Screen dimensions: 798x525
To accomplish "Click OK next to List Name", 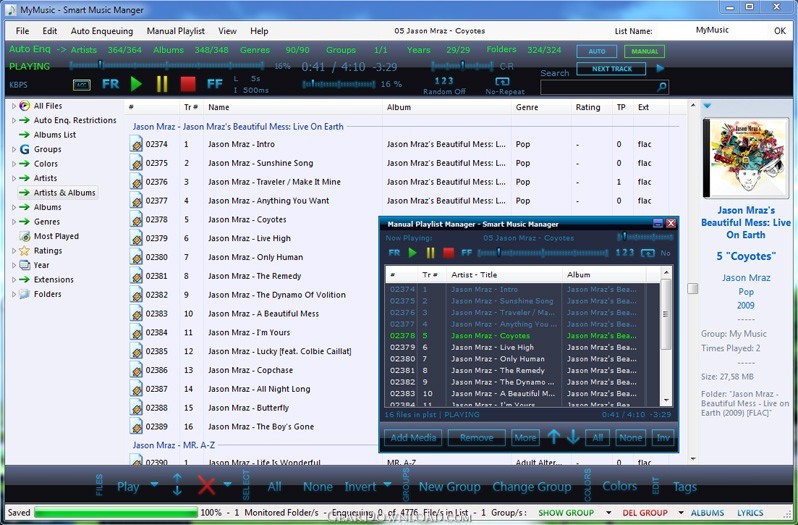I will pyautogui.click(x=780, y=31).
